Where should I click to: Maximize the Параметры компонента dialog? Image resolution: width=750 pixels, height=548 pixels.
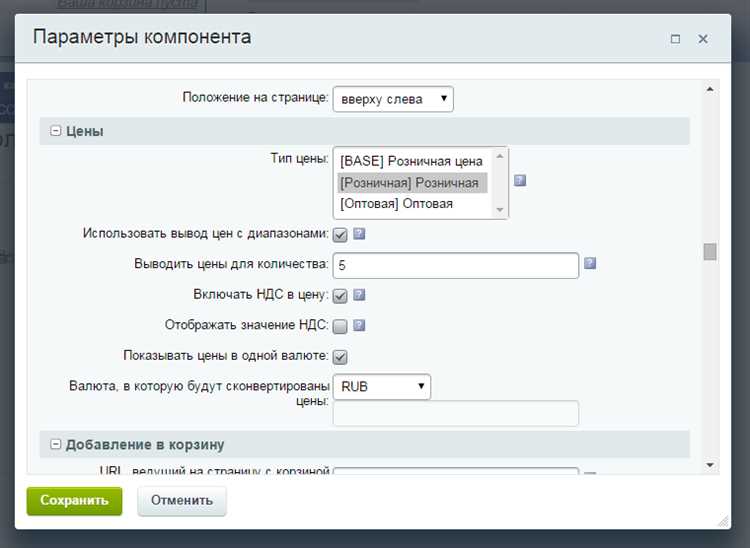tap(675, 39)
